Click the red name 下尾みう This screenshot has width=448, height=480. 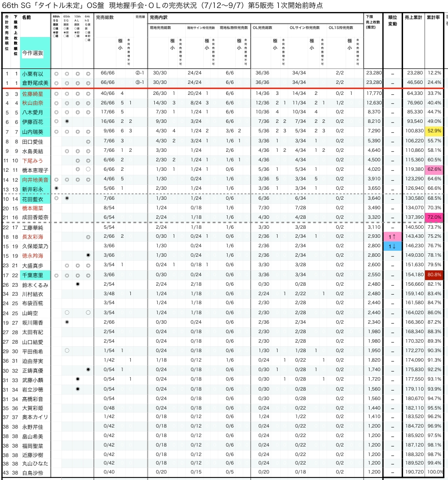click(32, 160)
